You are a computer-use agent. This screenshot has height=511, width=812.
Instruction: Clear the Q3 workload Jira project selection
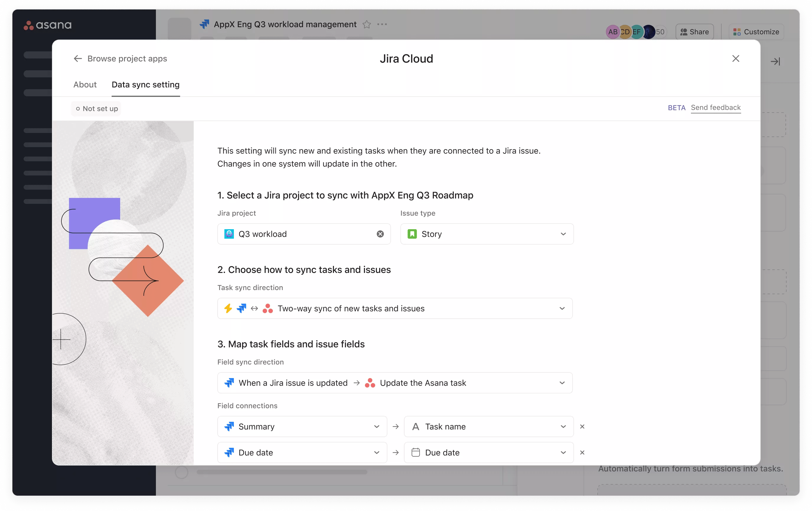point(380,234)
